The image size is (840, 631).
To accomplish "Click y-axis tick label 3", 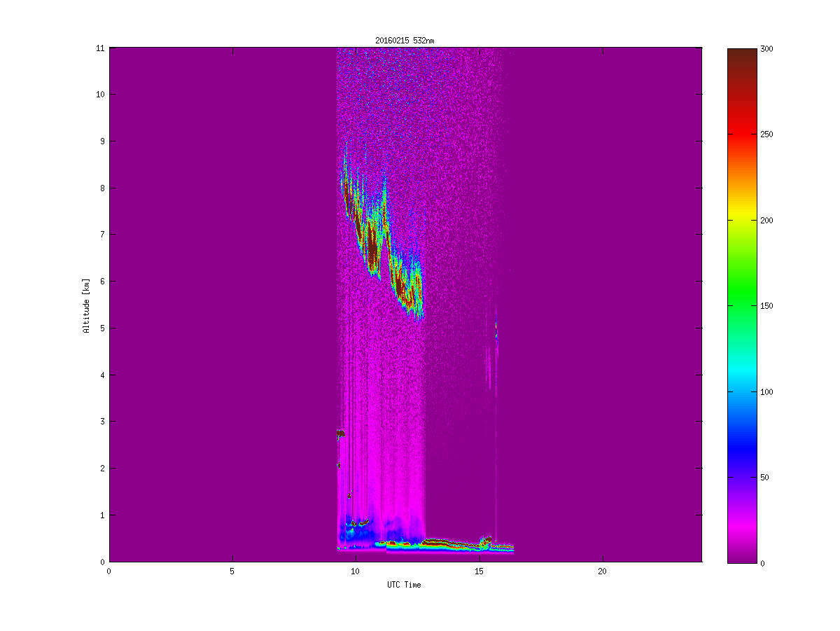I will tap(103, 422).
